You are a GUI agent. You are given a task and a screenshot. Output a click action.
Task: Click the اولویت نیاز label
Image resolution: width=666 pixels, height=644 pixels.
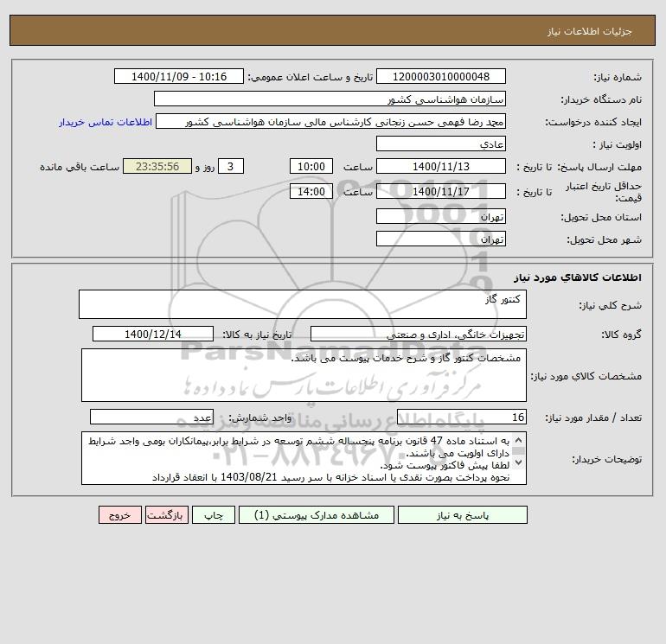pos(618,144)
